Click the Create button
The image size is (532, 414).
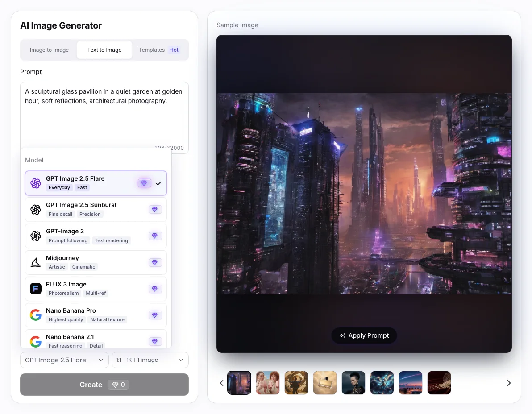click(104, 385)
